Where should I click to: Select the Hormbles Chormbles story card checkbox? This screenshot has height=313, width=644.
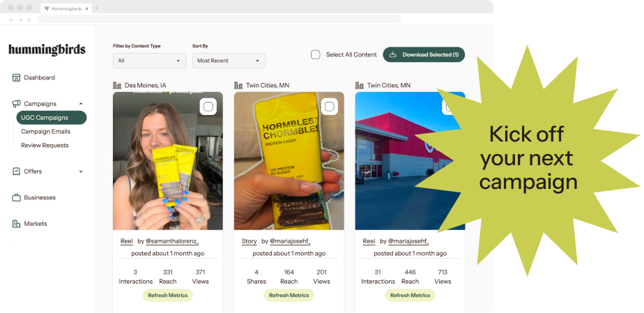click(x=330, y=107)
